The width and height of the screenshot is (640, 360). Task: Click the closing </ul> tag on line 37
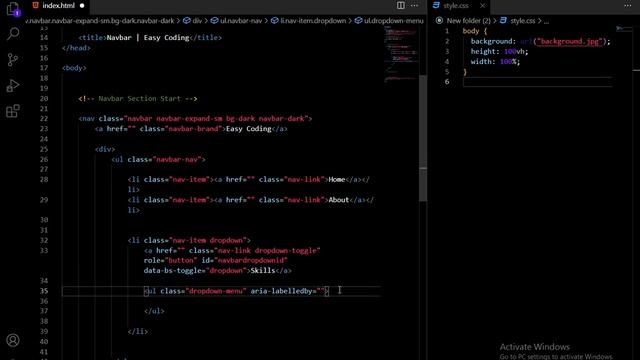pos(154,311)
